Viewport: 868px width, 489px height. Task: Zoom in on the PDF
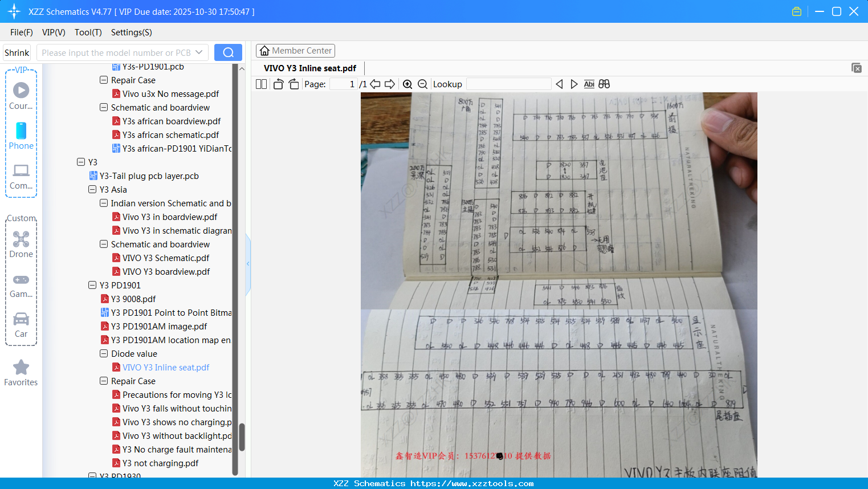(407, 84)
